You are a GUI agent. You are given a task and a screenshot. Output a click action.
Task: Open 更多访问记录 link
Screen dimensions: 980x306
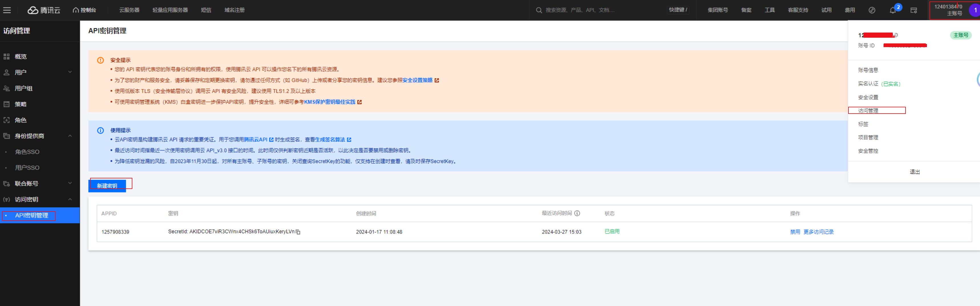[818, 232]
